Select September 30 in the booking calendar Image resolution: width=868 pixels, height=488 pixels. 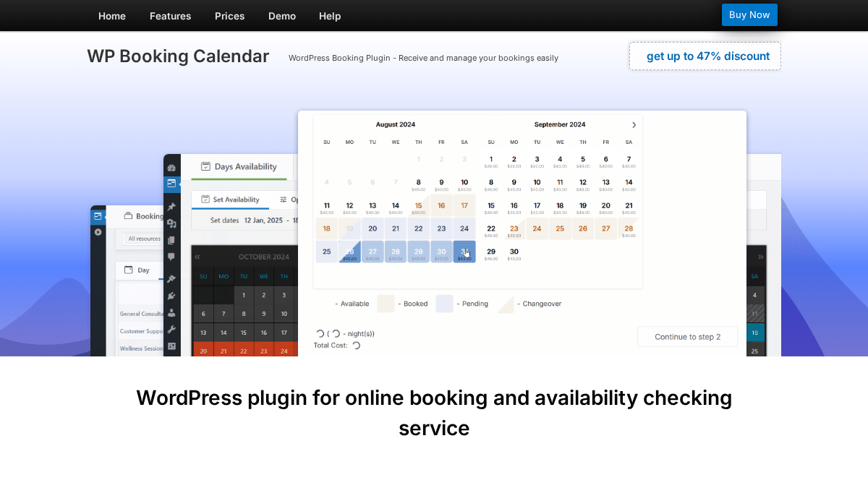514,252
